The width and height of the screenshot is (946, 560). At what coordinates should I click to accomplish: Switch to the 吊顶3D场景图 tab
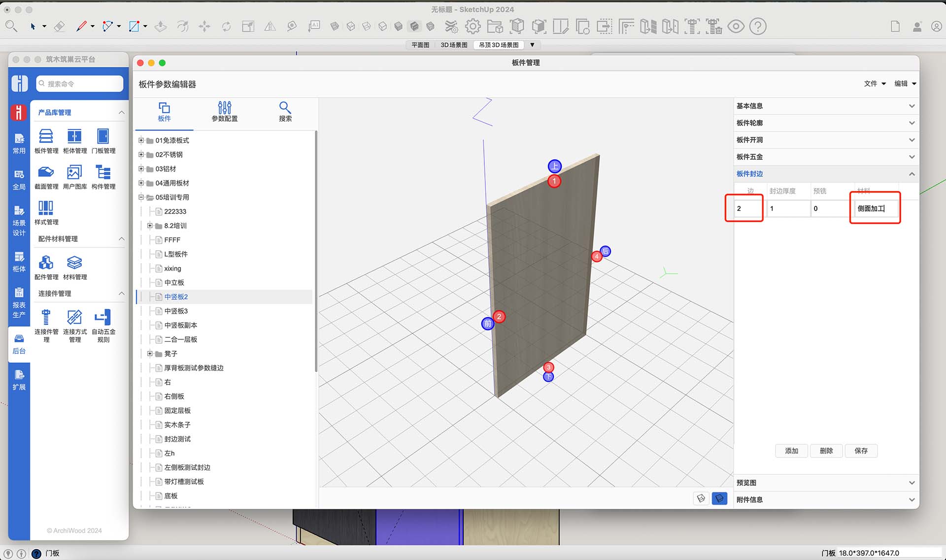pyautogui.click(x=499, y=45)
